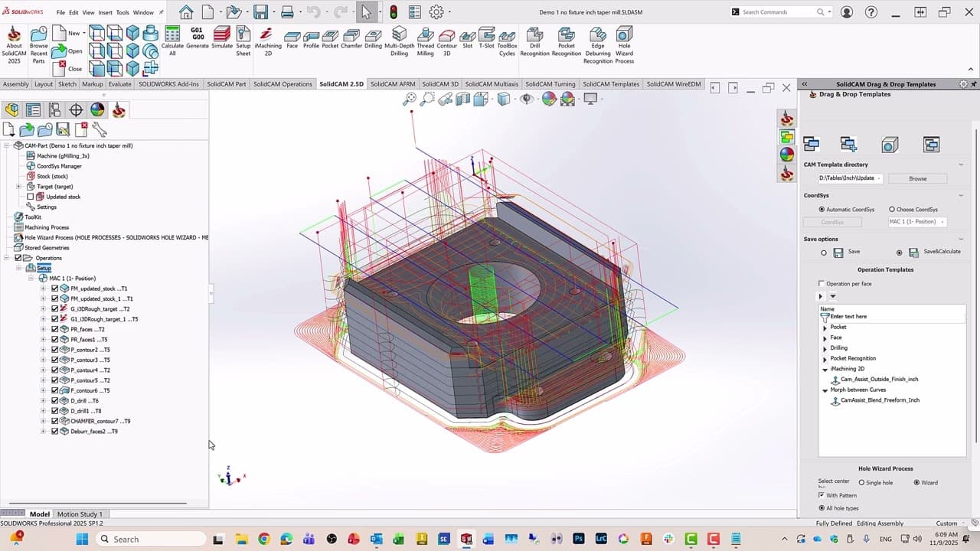Expand the Target (target) tree node
980x551 pixels.
18,187
